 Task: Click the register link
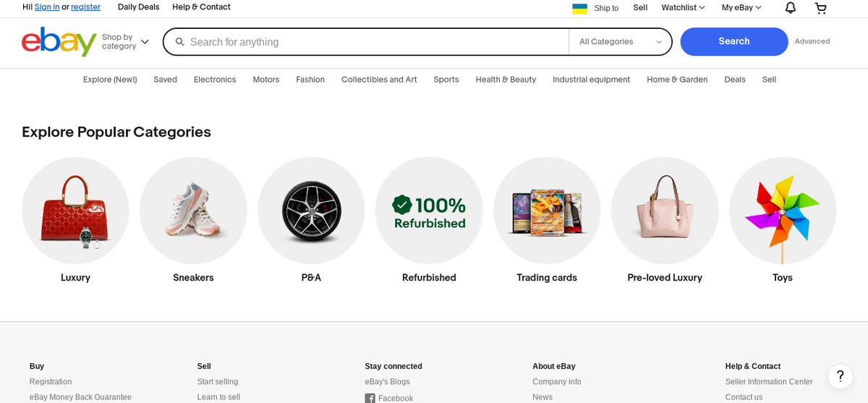(85, 7)
